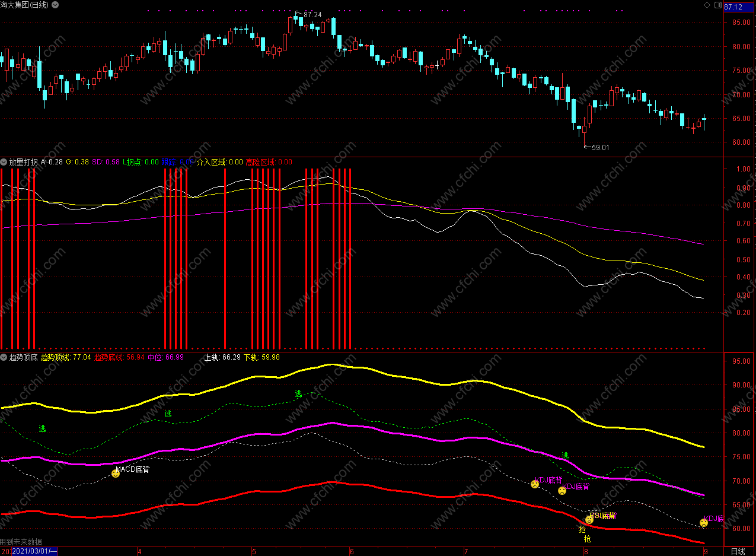Click the 上轨: 66.29 value

coord(222,357)
